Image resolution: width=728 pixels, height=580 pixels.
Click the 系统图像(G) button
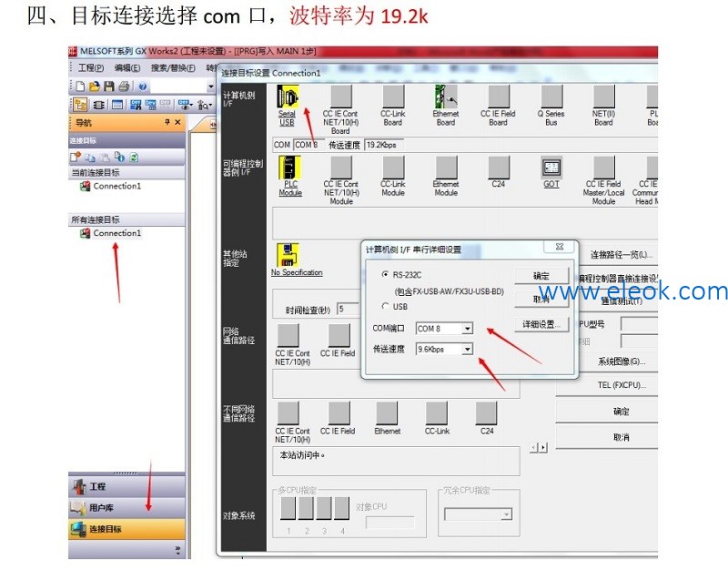[620, 361]
